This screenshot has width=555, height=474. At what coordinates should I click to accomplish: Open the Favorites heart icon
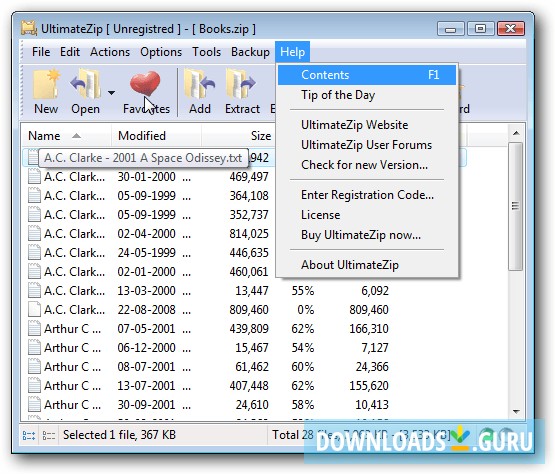coord(145,84)
